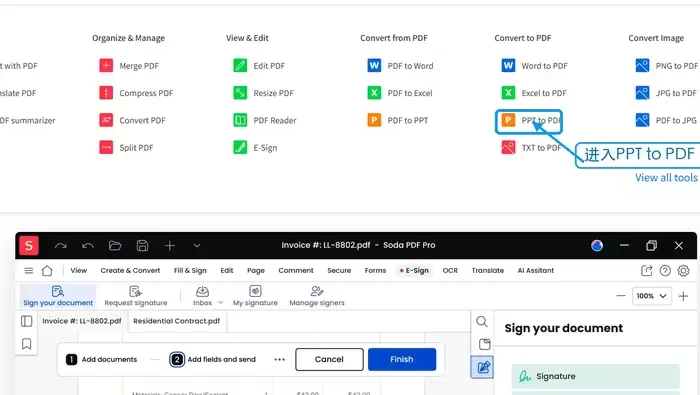
Task: Open the Forms tab
Action: tap(375, 270)
